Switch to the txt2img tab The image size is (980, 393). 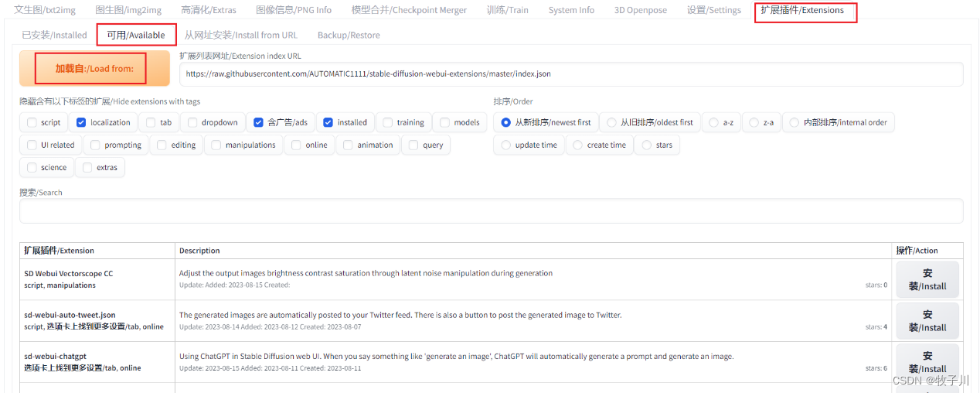click(44, 10)
